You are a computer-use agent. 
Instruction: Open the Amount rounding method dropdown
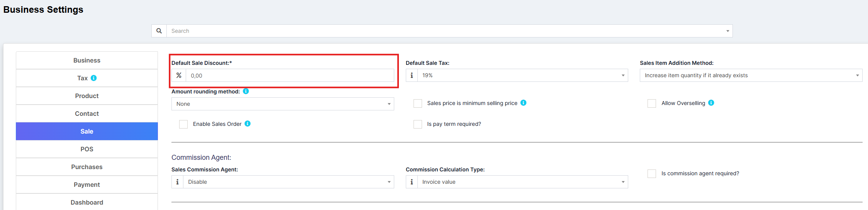283,104
